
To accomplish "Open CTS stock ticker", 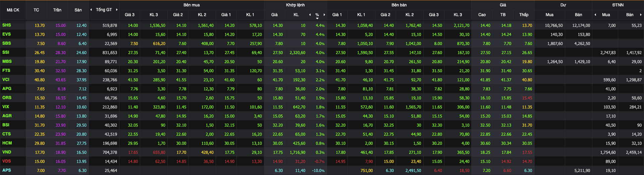I will (x=6, y=134).
